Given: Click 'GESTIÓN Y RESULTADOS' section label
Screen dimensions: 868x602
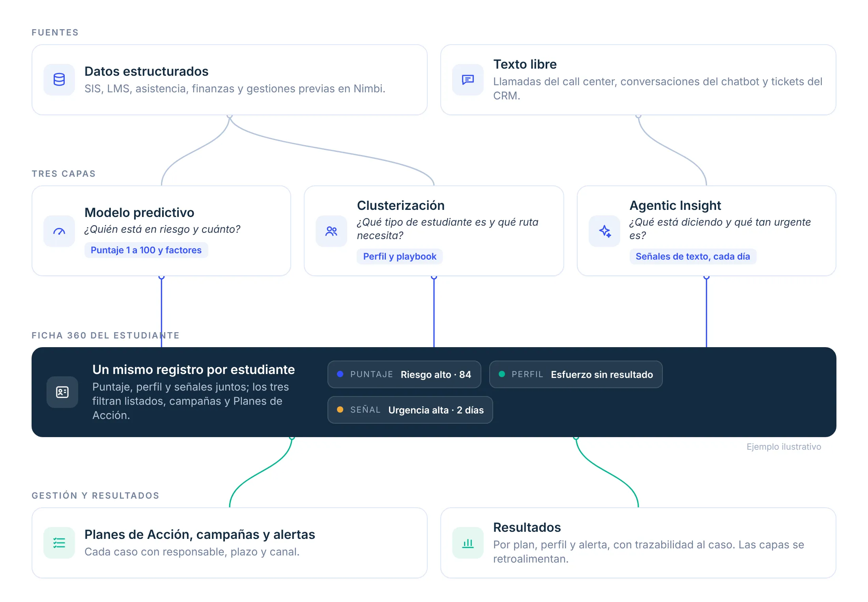Looking at the screenshot, I should pyautogui.click(x=95, y=495).
